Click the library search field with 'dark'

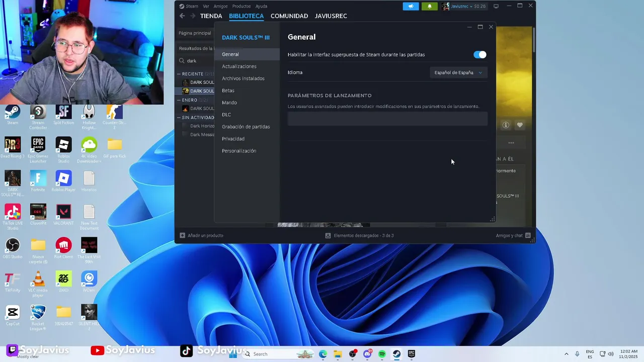click(196, 61)
